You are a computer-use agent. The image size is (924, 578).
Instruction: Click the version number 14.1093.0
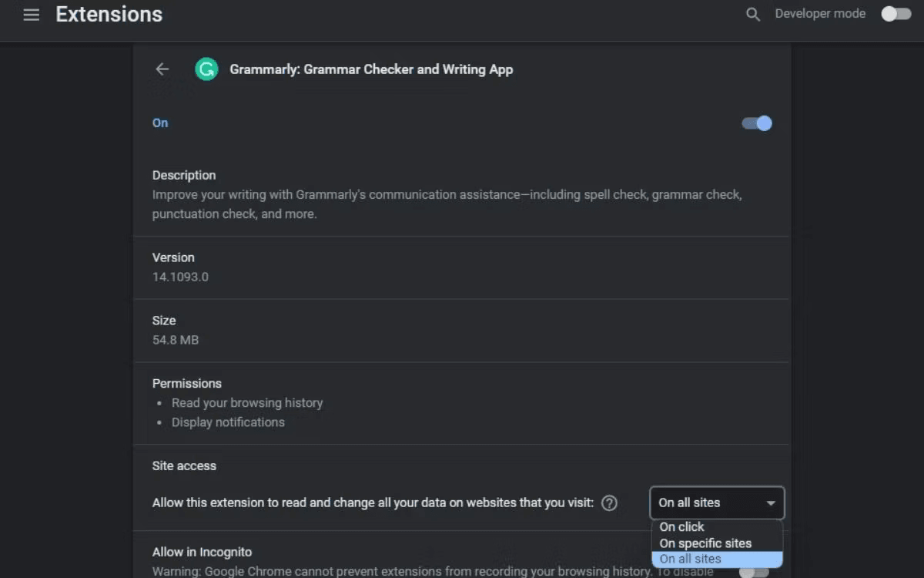pyautogui.click(x=180, y=277)
